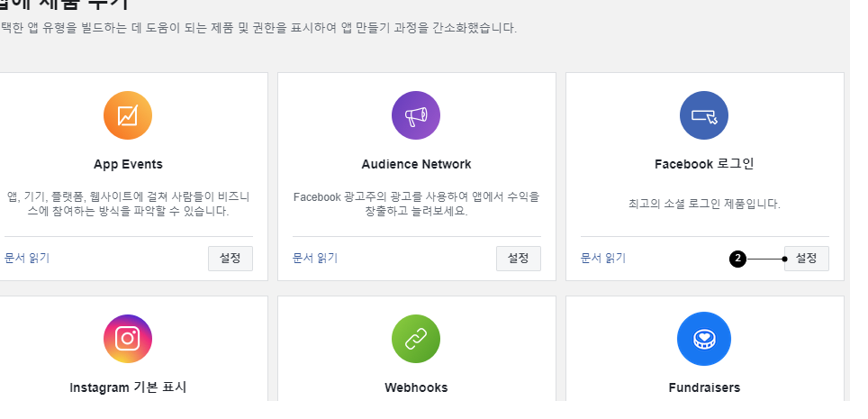The image size is (868, 419).
Task: Click description starting 'Facebook 광고주의 광고를'
Action: [x=416, y=204]
